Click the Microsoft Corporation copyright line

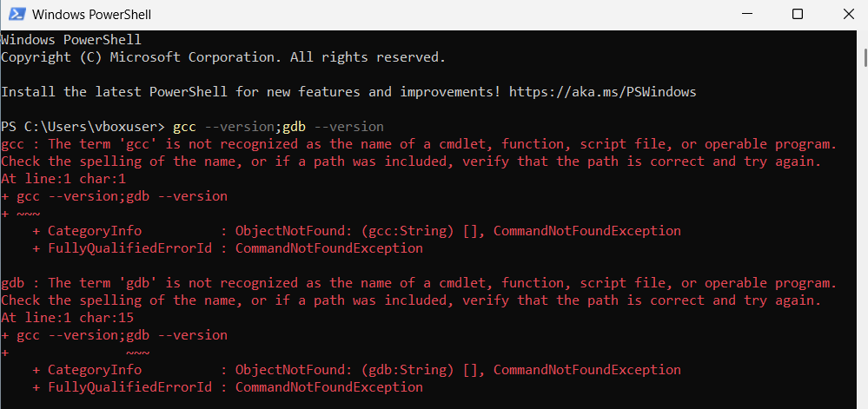222,57
